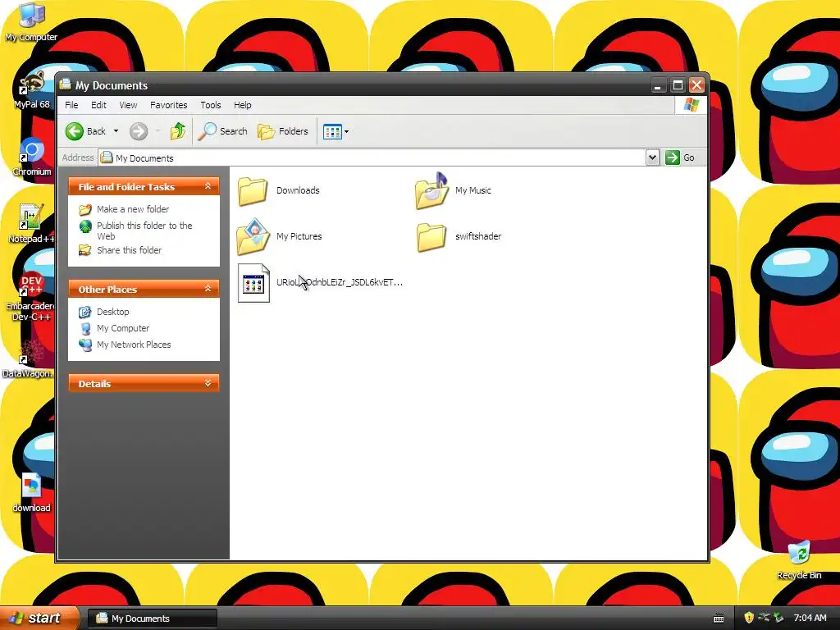Click the Go button
The height and width of the screenshot is (630, 840).
680,157
